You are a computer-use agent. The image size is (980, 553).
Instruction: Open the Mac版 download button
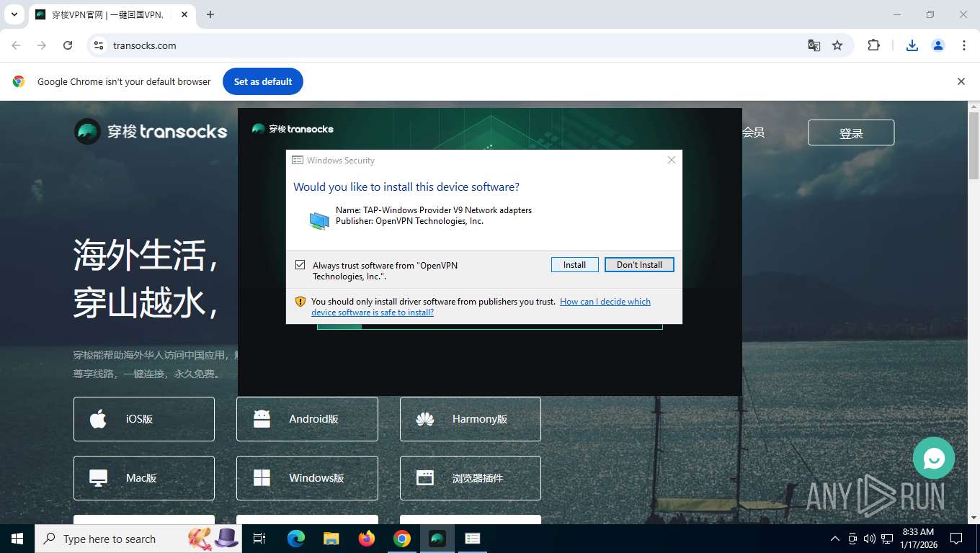tap(144, 478)
